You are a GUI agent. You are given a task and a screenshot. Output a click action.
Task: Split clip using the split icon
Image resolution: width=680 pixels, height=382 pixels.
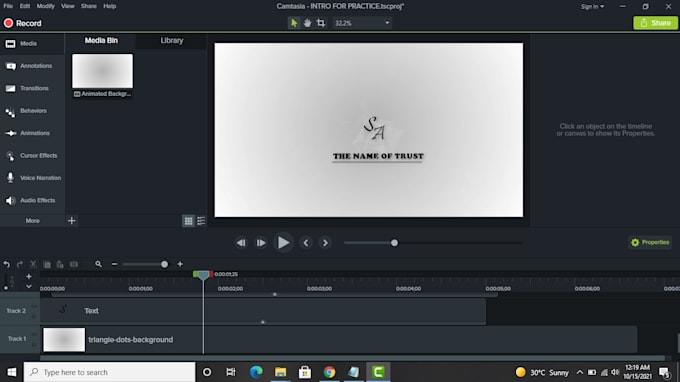pos(74,264)
